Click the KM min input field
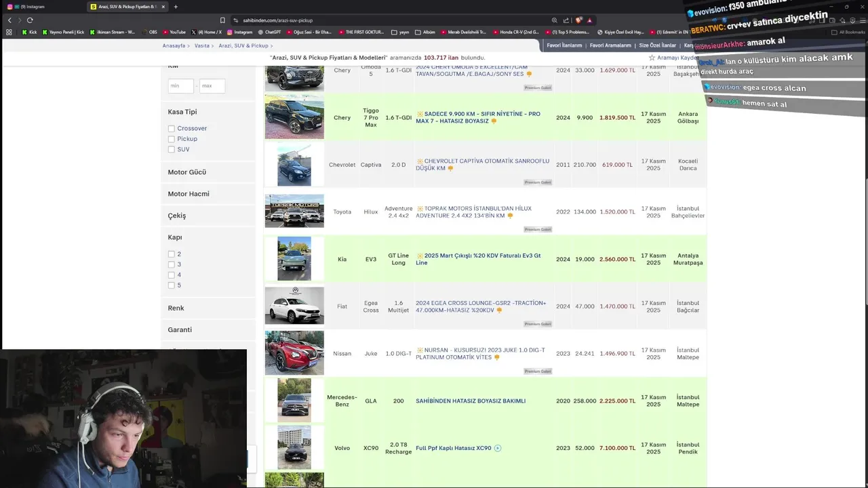This screenshot has height=488, width=868. pyautogui.click(x=181, y=86)
